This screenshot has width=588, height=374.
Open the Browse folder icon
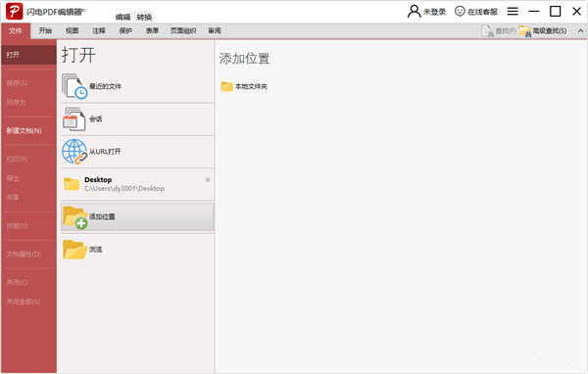point(74,250)
